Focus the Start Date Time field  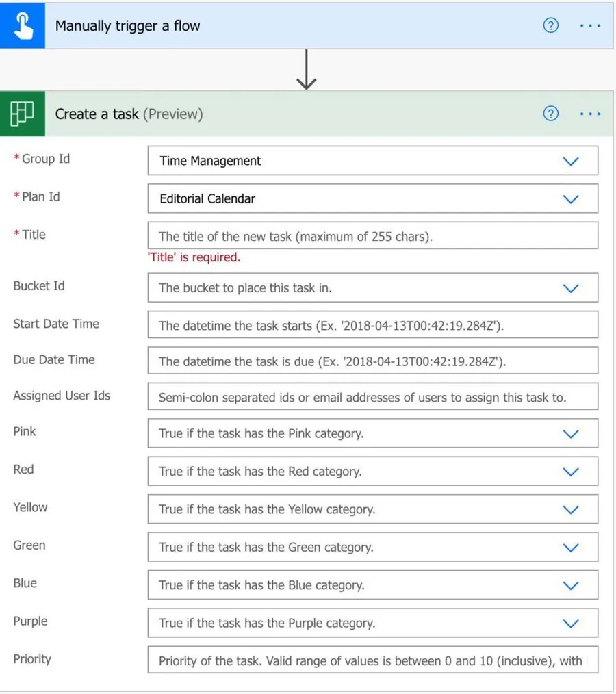coord(372,326)
